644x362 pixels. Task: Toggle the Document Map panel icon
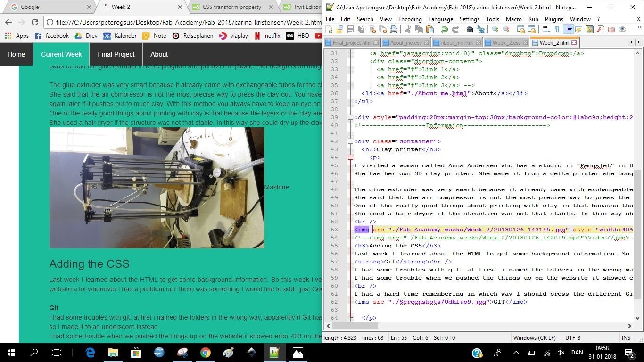[590, 29]
